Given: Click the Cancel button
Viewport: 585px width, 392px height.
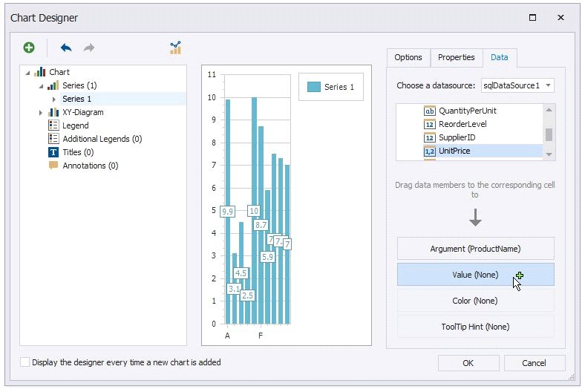Looking at the screenshot, I should [534, 363].
